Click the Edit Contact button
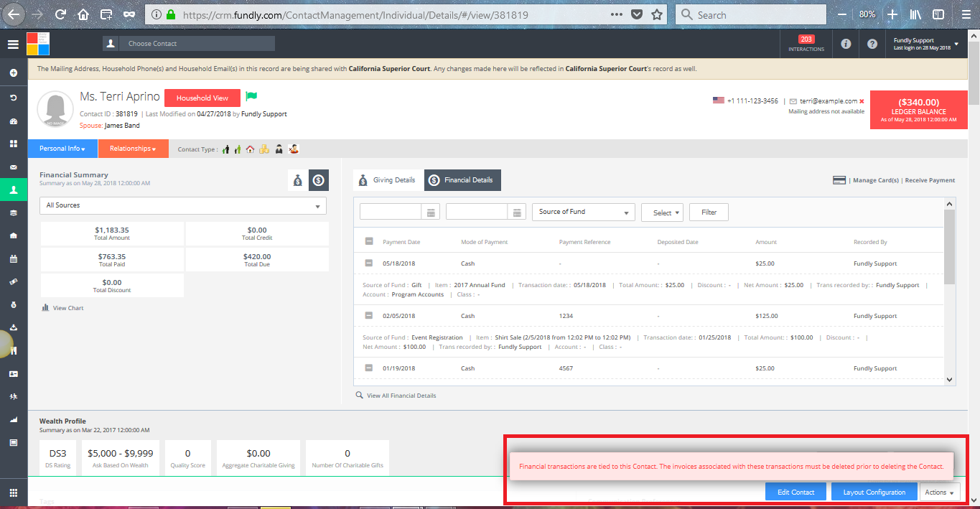The height and width of the screenshot is (509, 980). point(797,492)
